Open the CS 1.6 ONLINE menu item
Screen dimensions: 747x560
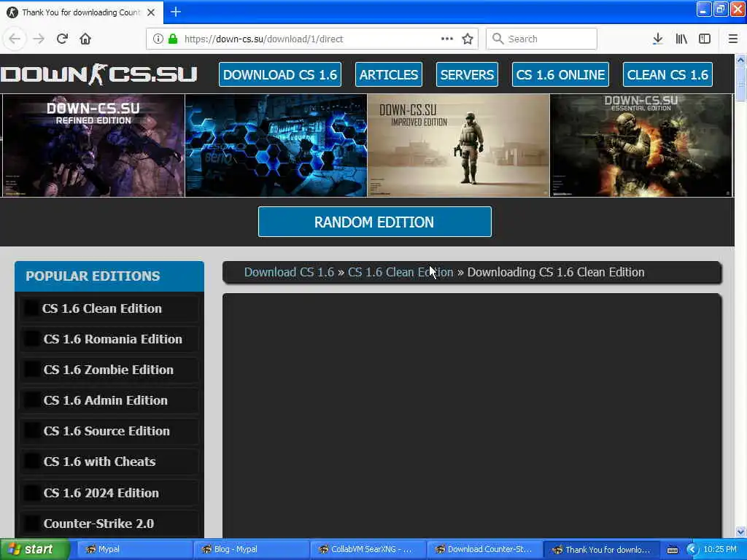560,75
